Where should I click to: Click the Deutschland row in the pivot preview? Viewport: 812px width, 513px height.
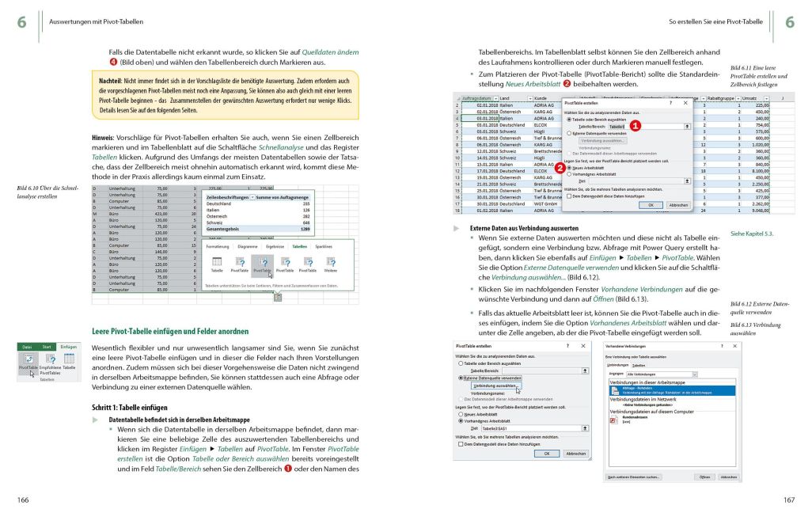[x=257, y=203]
